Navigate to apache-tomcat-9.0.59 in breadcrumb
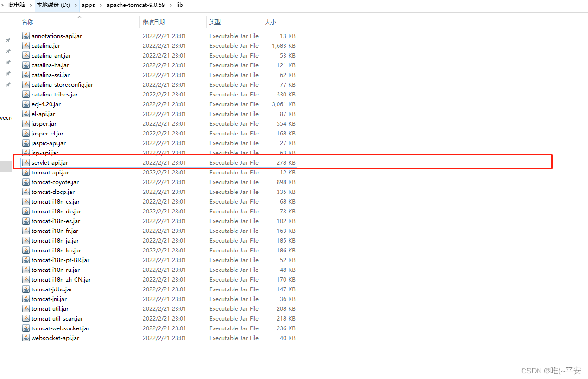 tap(136, 5)
